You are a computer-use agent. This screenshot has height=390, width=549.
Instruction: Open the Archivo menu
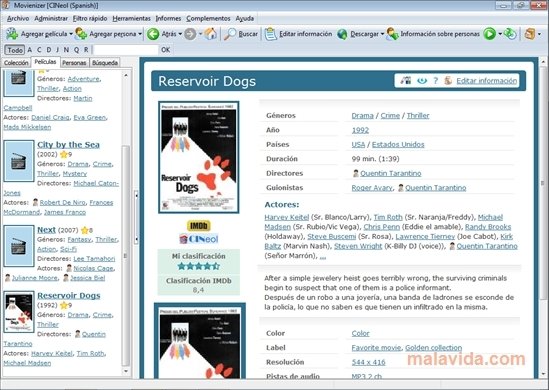pyautogui.click(x=18, y=19)
